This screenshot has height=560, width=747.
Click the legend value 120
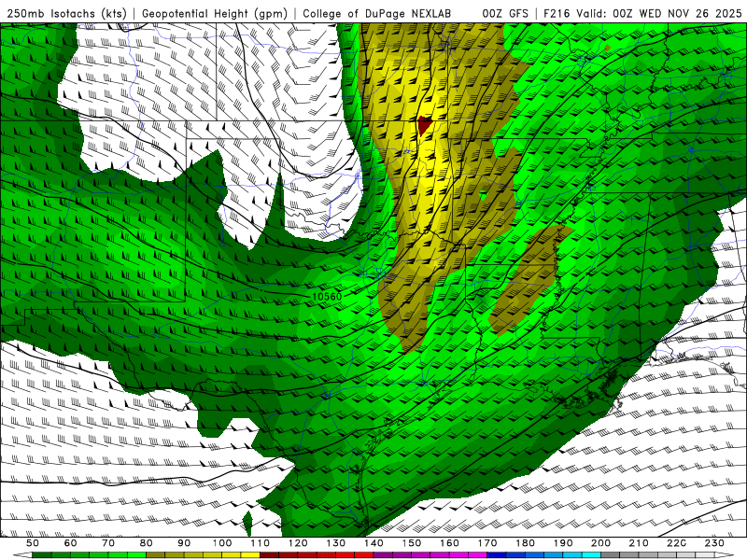pos(298,543)
